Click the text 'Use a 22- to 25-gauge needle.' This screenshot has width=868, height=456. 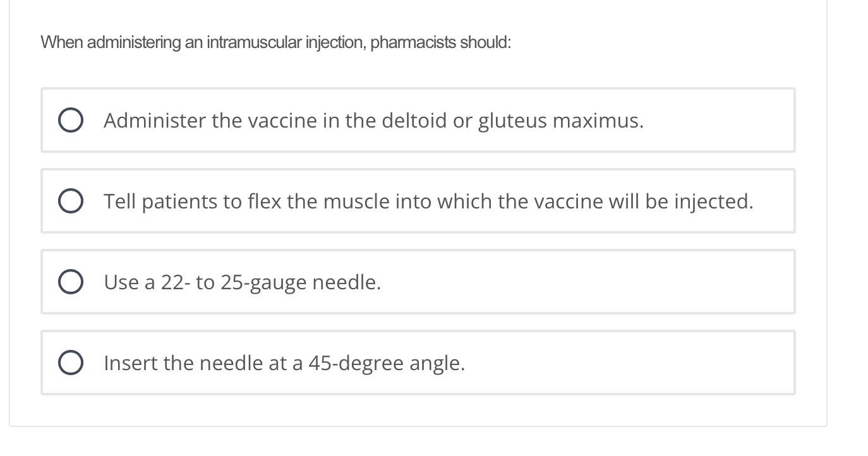pyautogui.click(x=241, y=282)
